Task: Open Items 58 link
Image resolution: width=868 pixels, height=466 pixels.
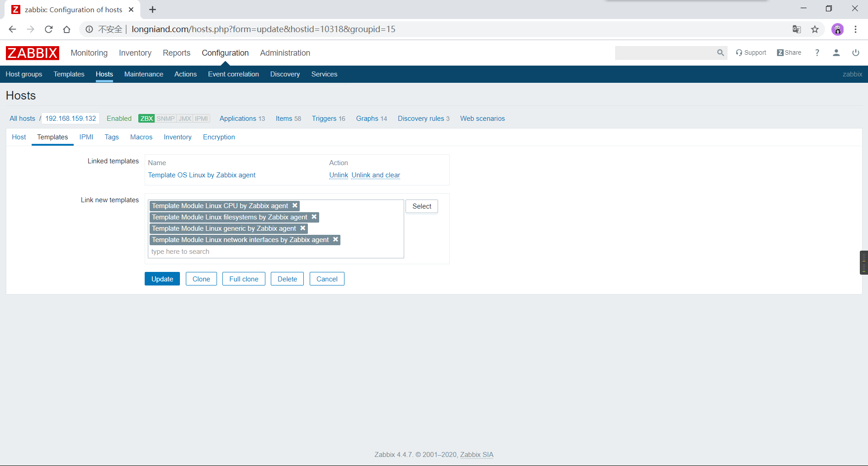Action: coord(288,119)
